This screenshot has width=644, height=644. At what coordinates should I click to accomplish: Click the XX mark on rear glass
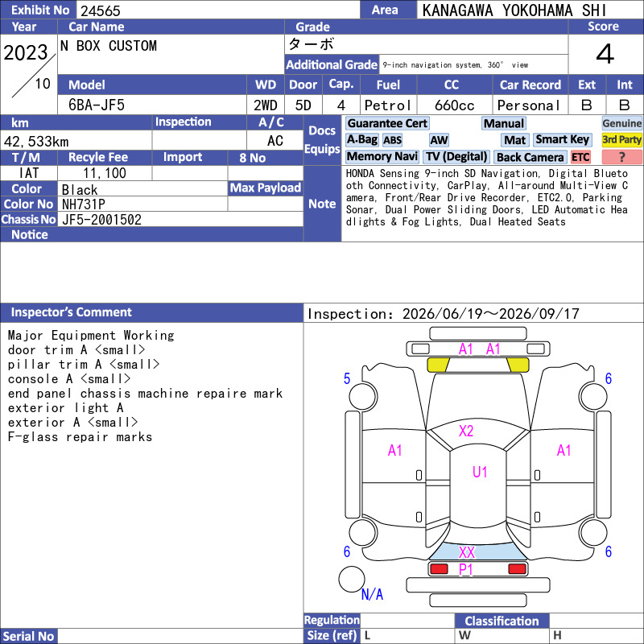coord(467,552)
